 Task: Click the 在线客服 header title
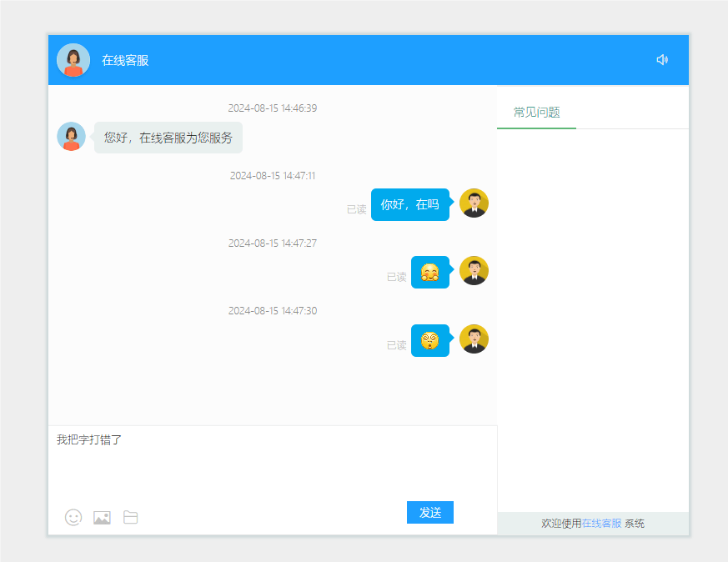click(125, 60)
